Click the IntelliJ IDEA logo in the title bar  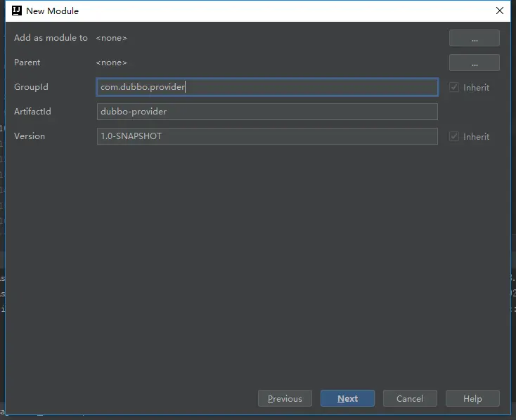coord(17,11)
